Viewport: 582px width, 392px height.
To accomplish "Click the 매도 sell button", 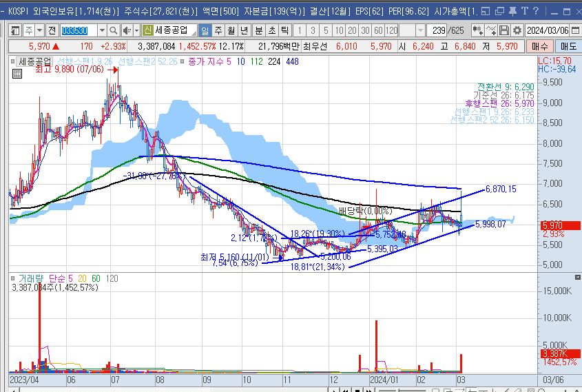I will pyautogui.click(x=568, y=46).
